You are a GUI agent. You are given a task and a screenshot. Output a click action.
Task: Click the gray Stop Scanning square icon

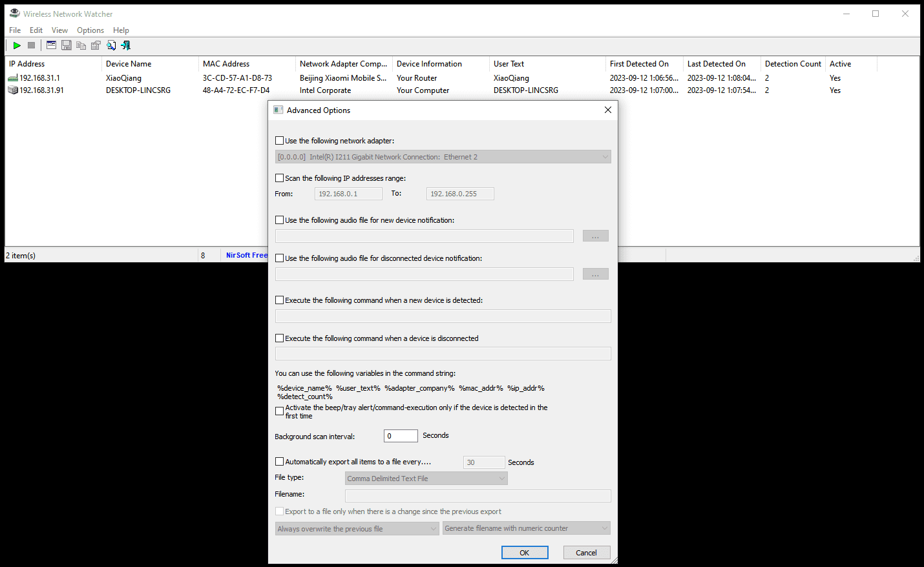31,45
